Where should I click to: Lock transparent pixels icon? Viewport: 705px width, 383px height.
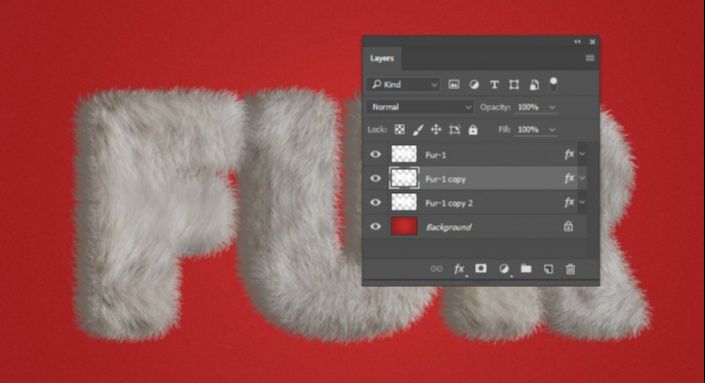pyautogui.click(x=399, y=130)
